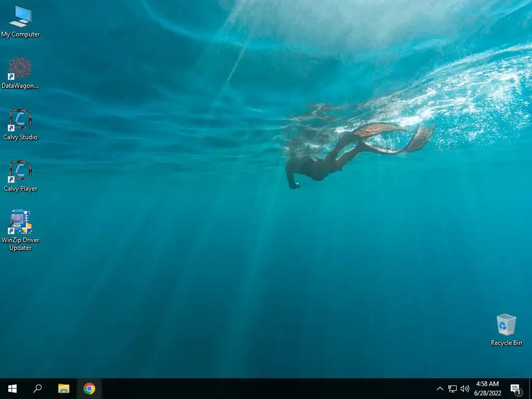This screenshot has height=399, width=532.
Task: Open the network status tray icon
Action: pyautogui.click(x=453, y=389)
